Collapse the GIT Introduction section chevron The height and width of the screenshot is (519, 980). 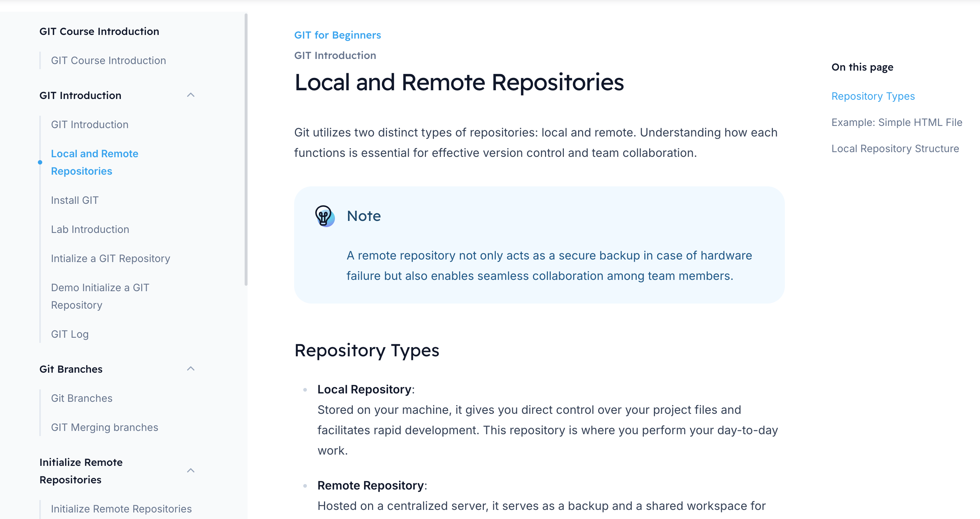pyautogui.click(x=191, y=95)
